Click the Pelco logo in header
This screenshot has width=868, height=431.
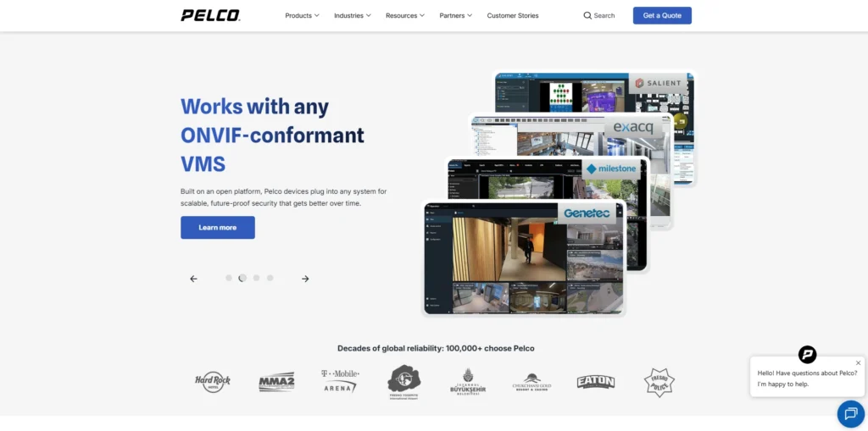coord(210,15)
